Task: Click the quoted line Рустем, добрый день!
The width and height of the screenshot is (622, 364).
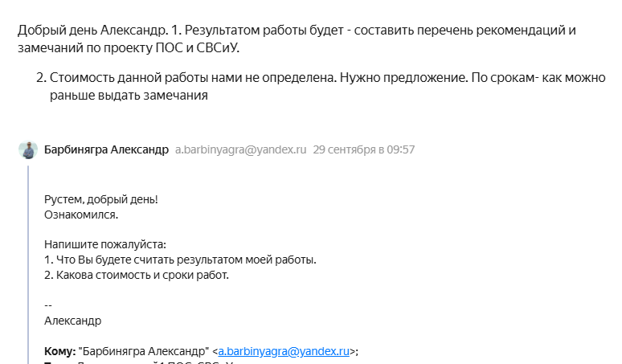Action: pyautogui.click(x=101, y=199)
